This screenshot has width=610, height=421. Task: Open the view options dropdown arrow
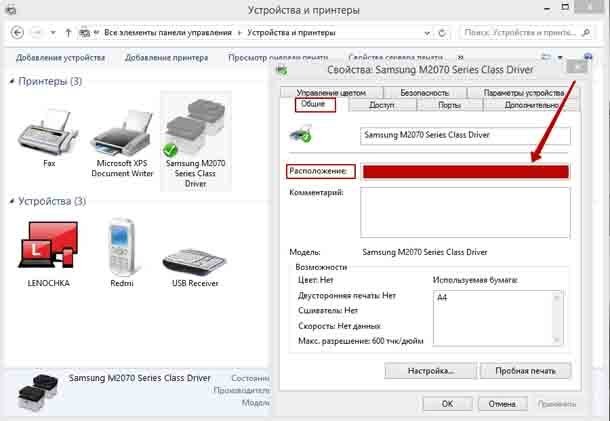560,58
